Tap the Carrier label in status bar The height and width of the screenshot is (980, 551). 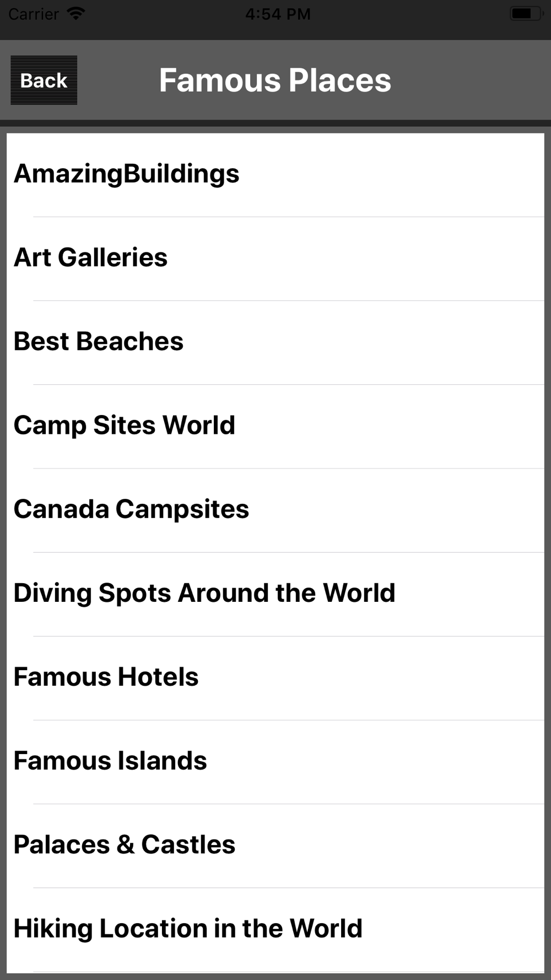34,14
